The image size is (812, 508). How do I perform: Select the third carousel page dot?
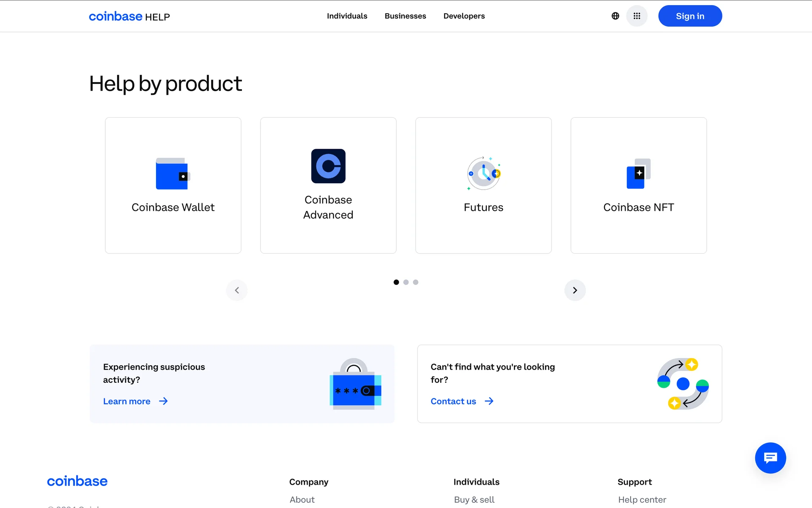[416, 282]
